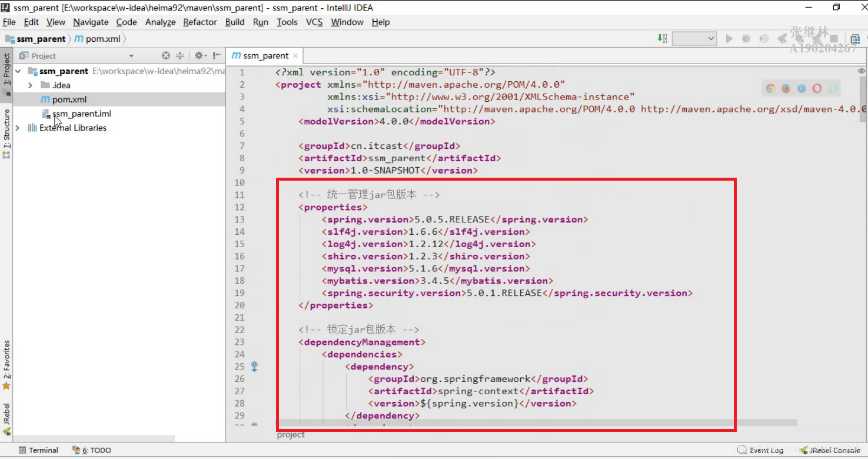
Task: Toggle the 6: TODO tool window
Action: [91, 450]
